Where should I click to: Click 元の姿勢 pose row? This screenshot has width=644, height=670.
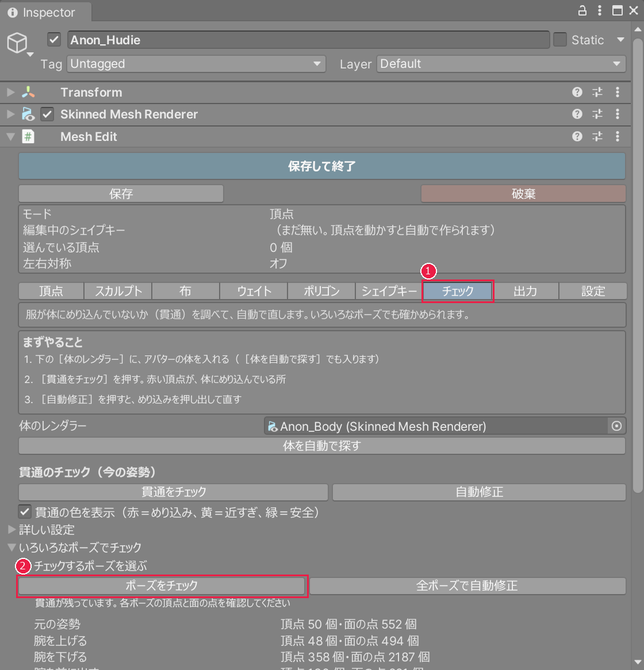click(225, 624)
